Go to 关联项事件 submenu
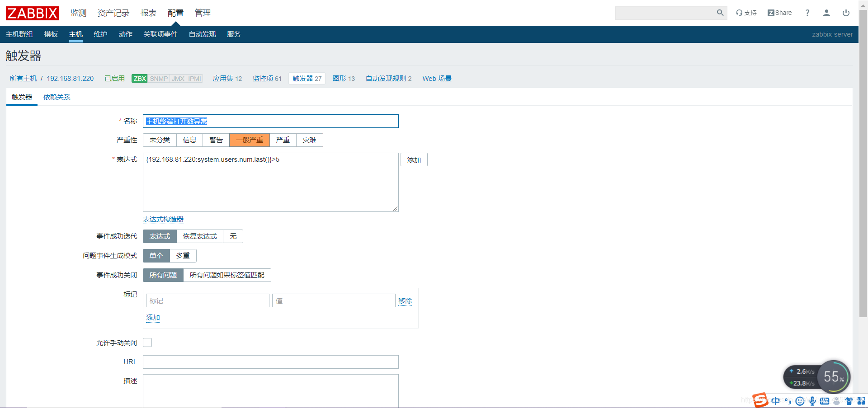868x408 pixels. coord(160,34)
